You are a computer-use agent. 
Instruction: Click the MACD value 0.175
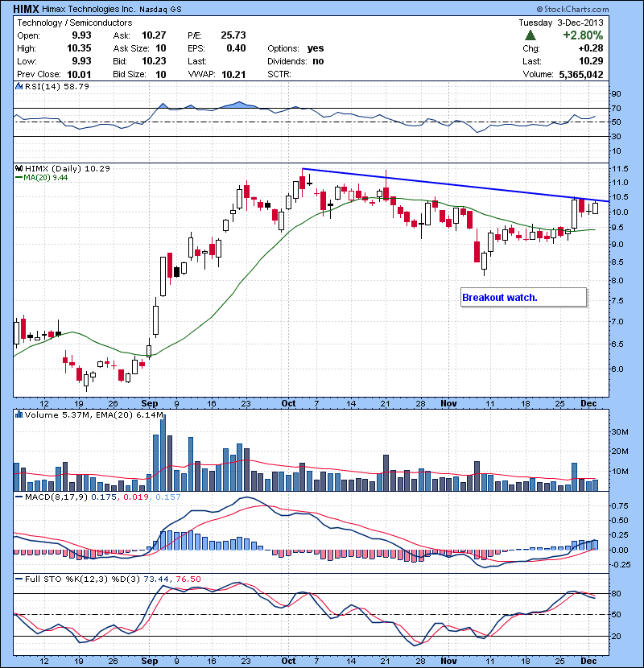tap(104, 497)
